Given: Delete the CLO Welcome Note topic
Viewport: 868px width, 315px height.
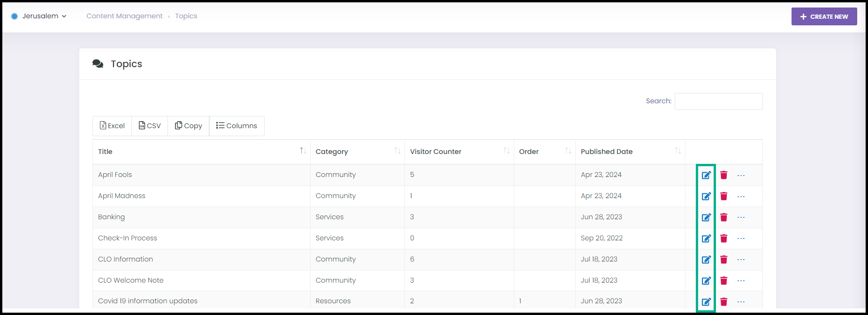Looking at the screenshot, I should click(x=723, y=281).
